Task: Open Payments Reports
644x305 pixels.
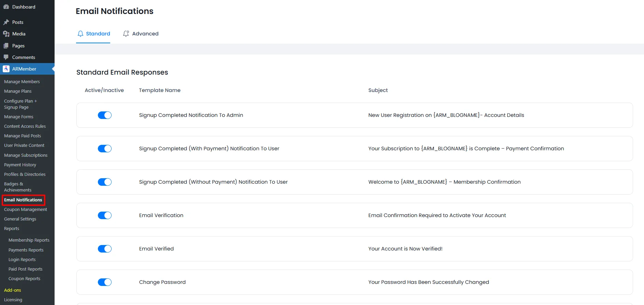Action: [26, 250]
